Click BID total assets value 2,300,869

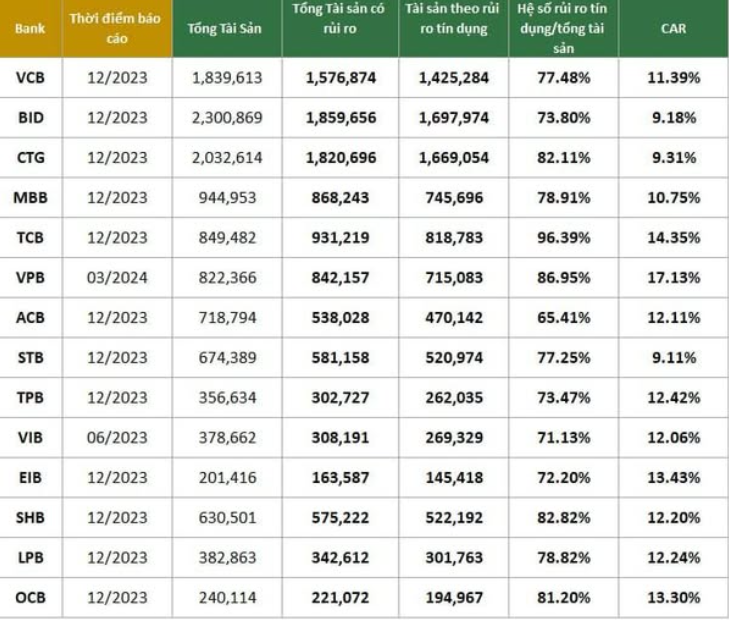(229, 118)
